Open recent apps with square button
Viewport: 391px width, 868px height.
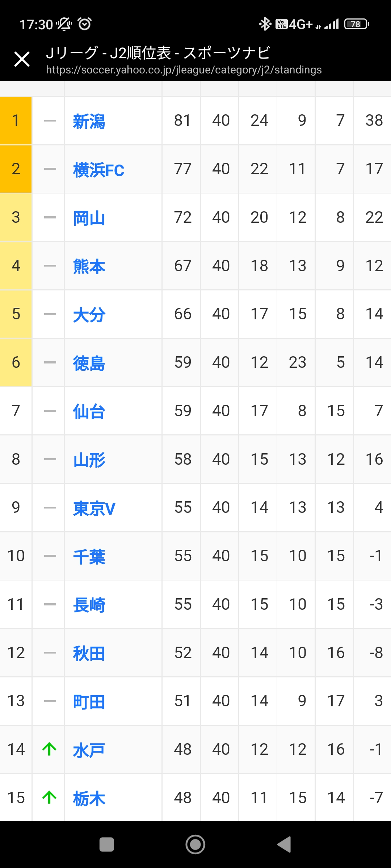point(107,845)
